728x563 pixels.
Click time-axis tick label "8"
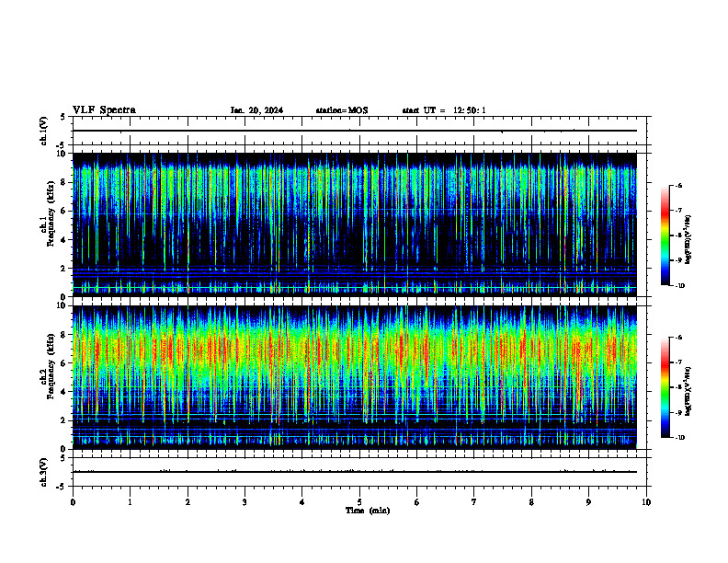pyautogui.click(x=531, y=502)
